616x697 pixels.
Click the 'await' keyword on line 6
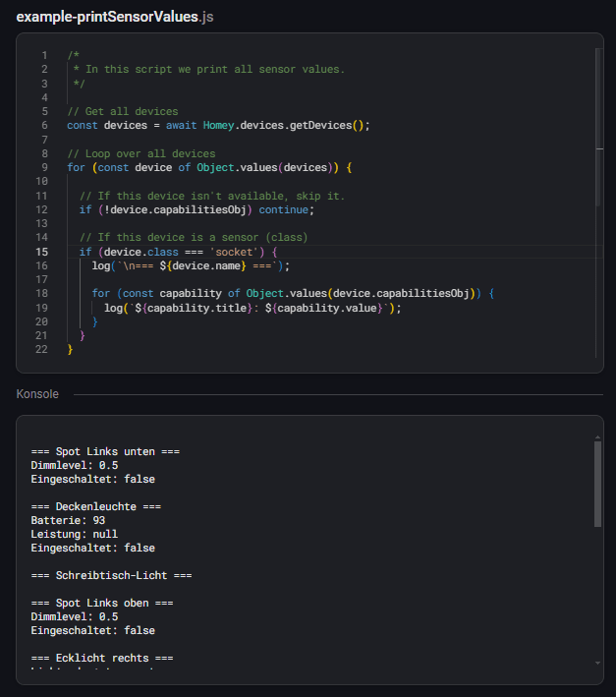click(181, 126)
